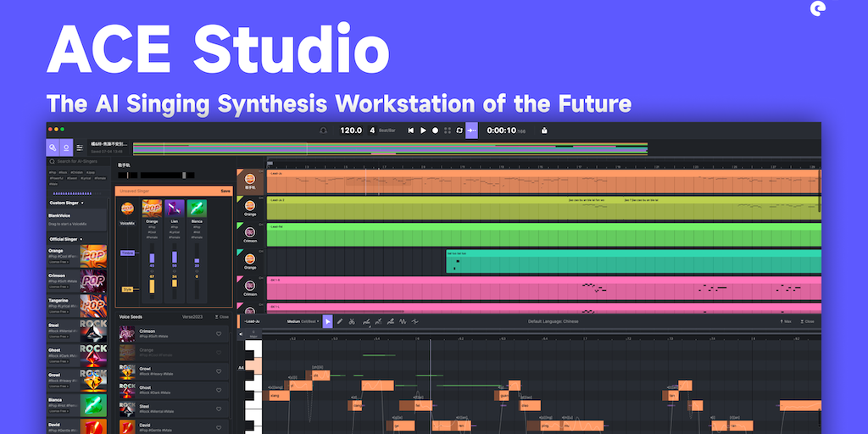
Task: Start playback with the play button
Action: (424, 131)
